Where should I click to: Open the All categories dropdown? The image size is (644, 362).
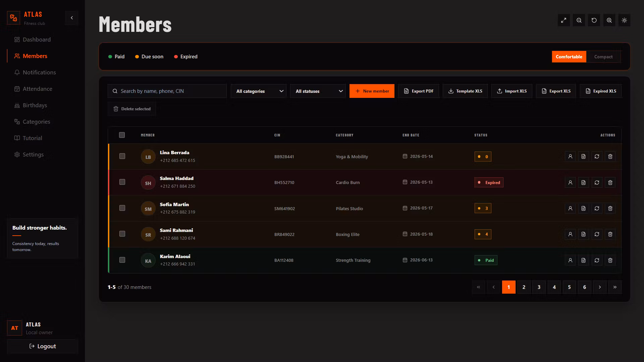259,91
